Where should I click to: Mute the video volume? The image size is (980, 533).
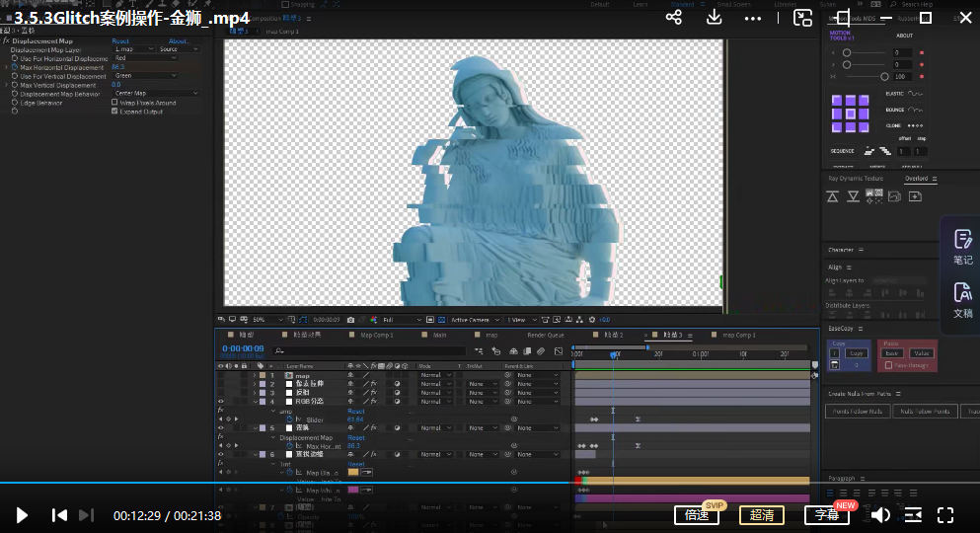(x=880, y=515)
